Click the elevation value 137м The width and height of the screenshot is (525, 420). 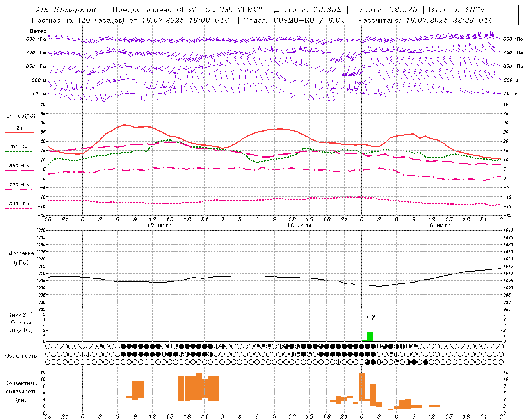[x=475, y=10]
